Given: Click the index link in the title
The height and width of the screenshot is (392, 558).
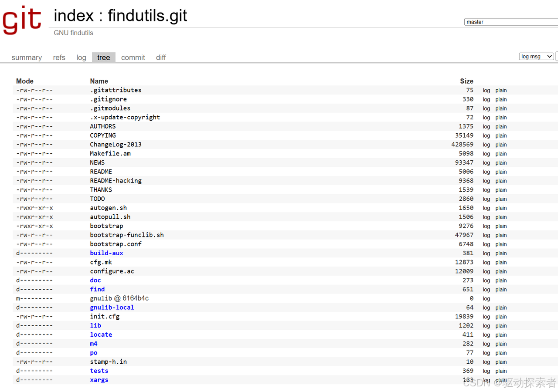Looking at the screenshot, I should click(x=74, y=16).
